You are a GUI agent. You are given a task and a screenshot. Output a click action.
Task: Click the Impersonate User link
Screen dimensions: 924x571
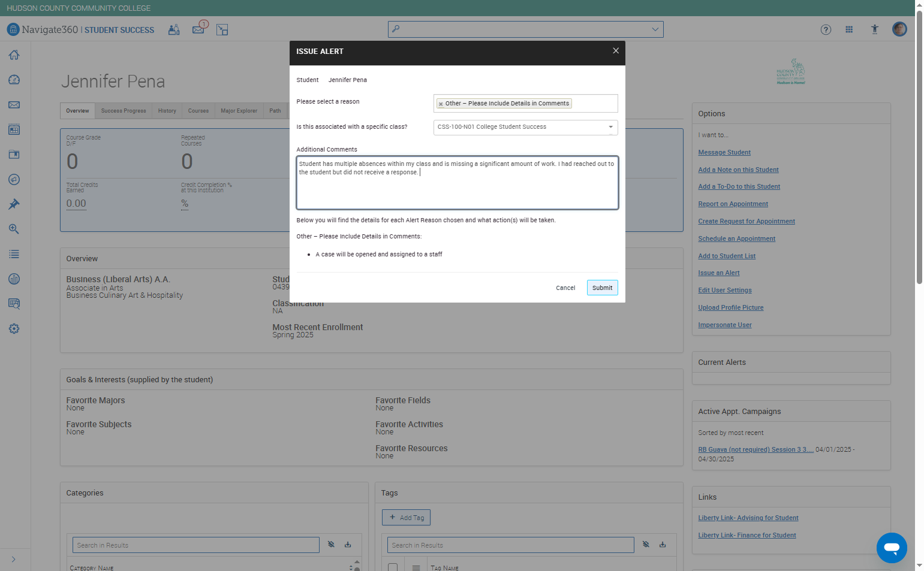pyautogui.click(x=725, y=325)
